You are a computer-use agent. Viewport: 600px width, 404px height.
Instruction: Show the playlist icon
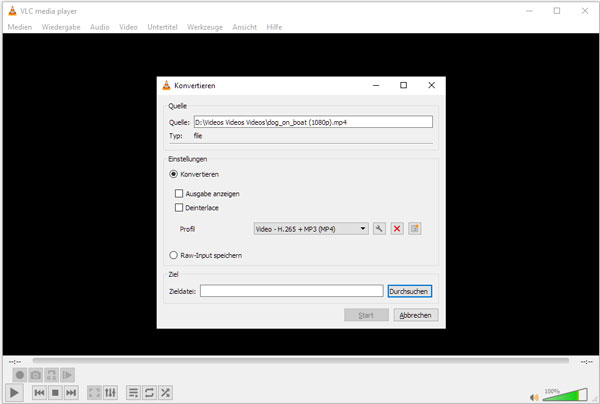click(x=134, y=393)
